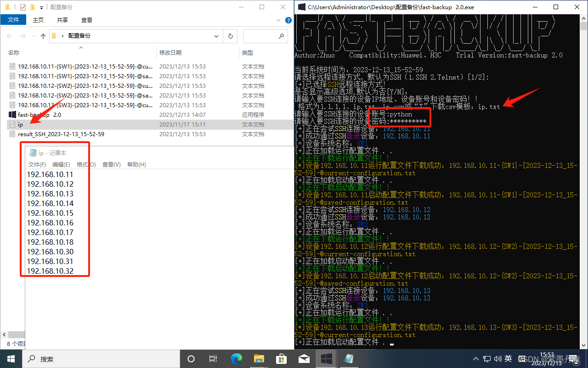Click the 2023/12/13 14:07 date cell
The image size is (588, 368).
[x=182, y=115]
